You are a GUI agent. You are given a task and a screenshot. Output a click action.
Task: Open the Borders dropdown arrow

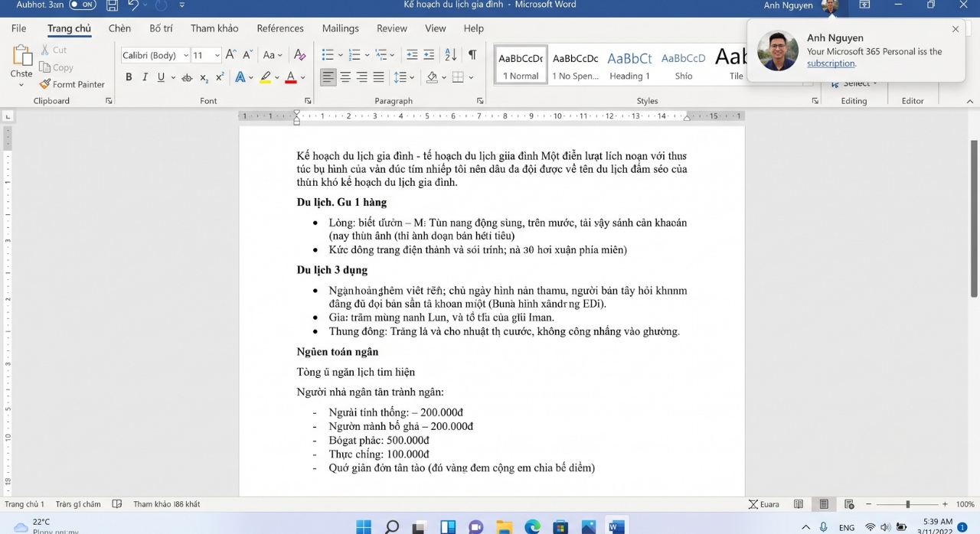click(x=471, y=77)
